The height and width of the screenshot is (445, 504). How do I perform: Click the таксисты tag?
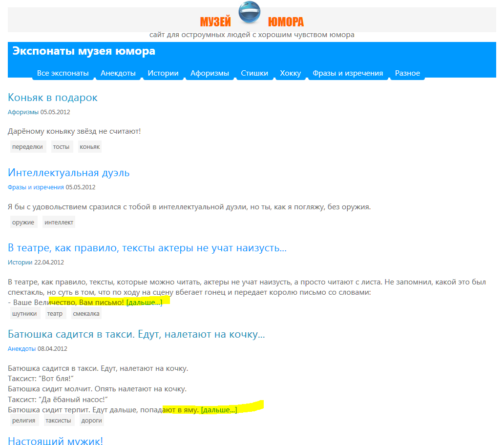click(x=58, y=420)
